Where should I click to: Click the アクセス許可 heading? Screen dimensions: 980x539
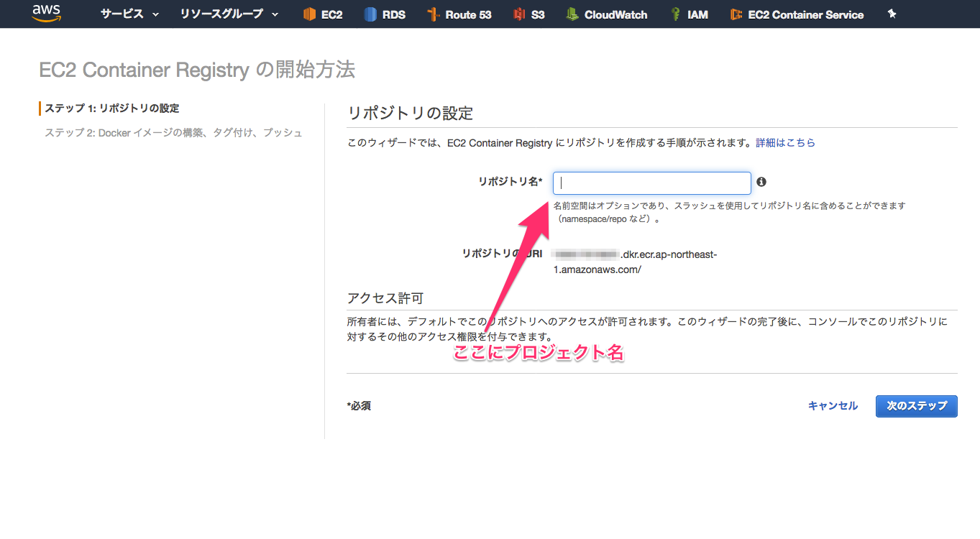pos(385,298)
